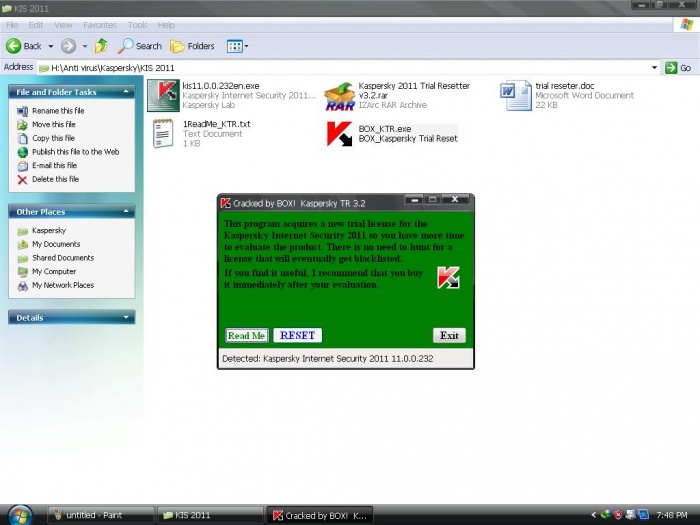The image size is (700, 525).
Task: Select trial reseter.doc Word icon
Action: click(x=516, y=95)
